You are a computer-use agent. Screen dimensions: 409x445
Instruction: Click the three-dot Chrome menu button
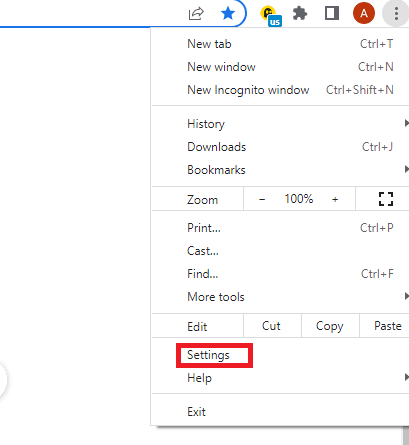(396, 14)
